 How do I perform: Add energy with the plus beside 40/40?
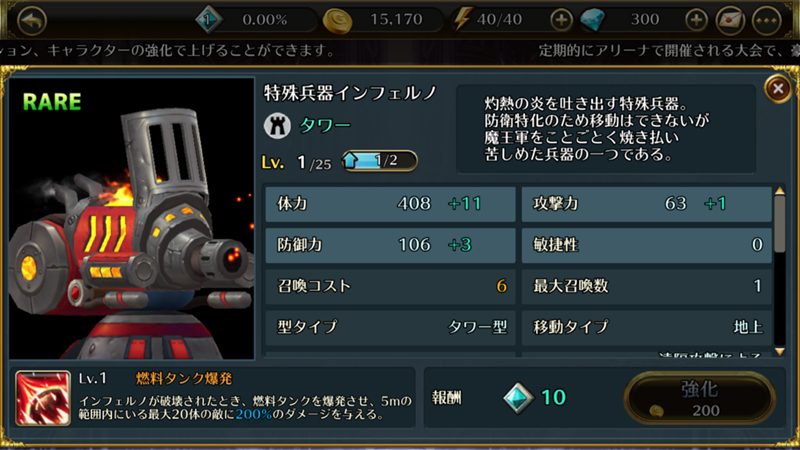coord(561,20)
